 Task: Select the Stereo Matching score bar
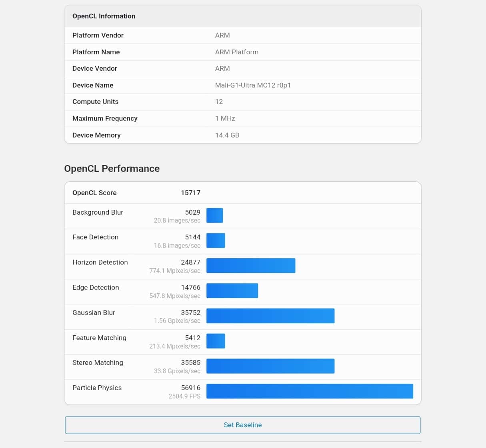pos(270,366)
